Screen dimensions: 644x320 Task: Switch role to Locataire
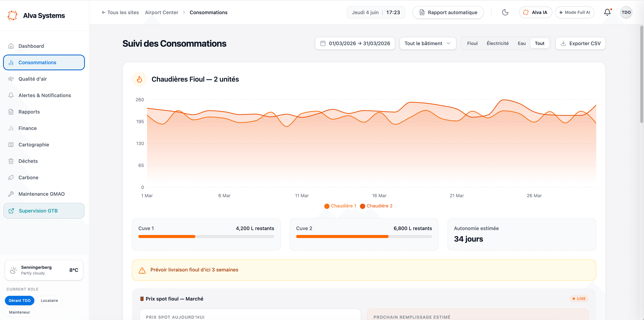(x=49, y=301)
